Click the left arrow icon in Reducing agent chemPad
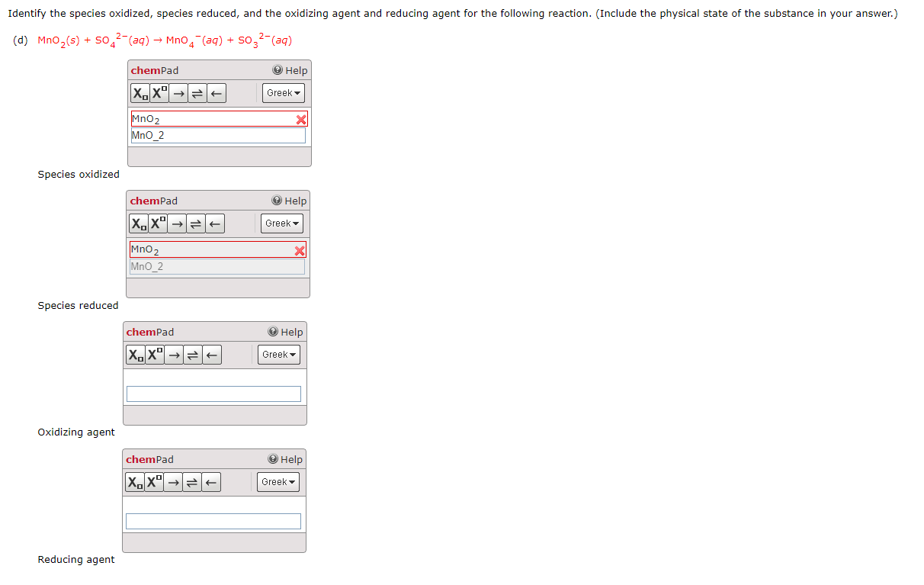This screenshot has height=585, width=924. pos(210,481)
